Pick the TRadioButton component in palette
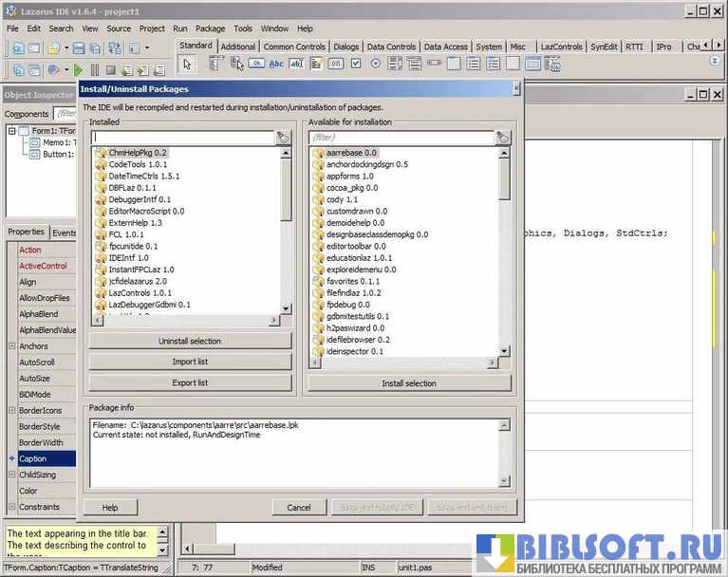The height and width of the screenshot is (577, 728). tap(376, 64)
